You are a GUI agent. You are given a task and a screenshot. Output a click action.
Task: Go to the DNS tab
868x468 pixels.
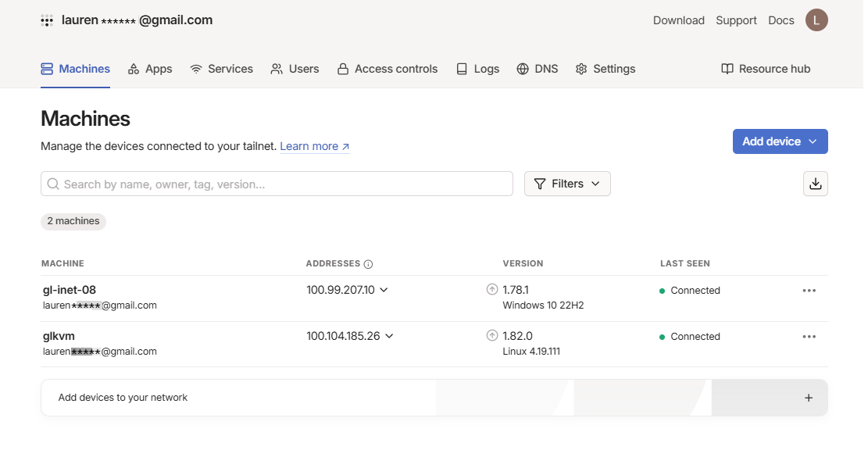click(x=538, y=69)
